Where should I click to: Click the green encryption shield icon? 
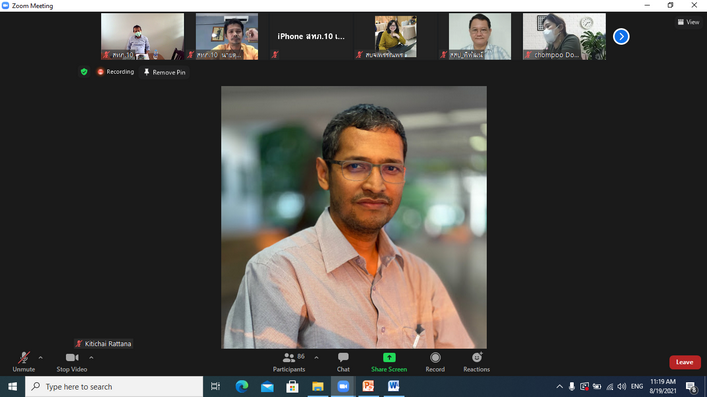tap(84, 72)
